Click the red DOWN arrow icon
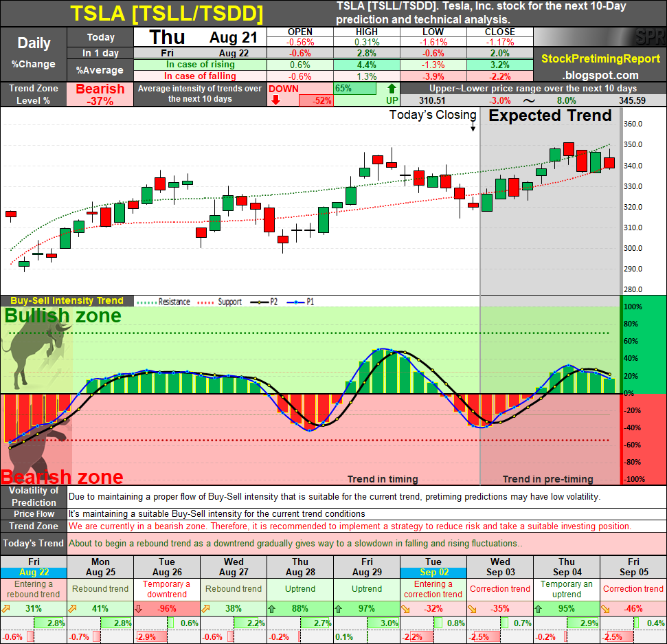 [275, 100]
